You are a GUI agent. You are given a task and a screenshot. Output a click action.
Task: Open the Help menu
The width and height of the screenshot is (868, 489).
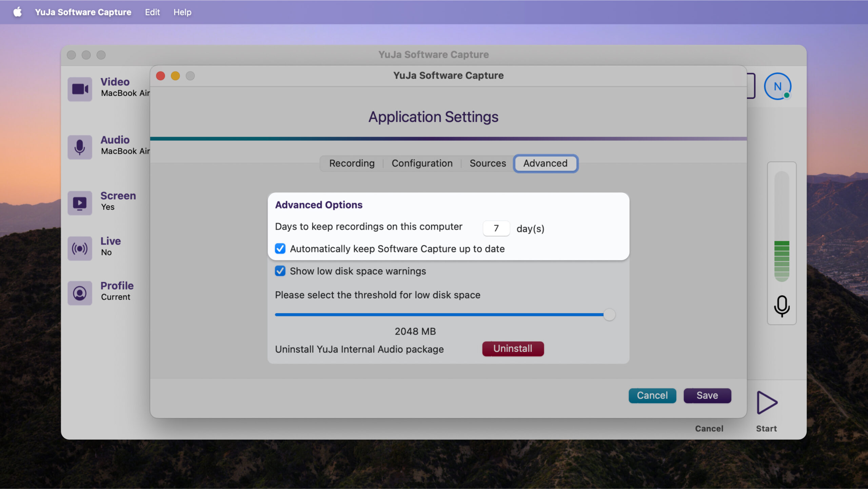(182, 12)
